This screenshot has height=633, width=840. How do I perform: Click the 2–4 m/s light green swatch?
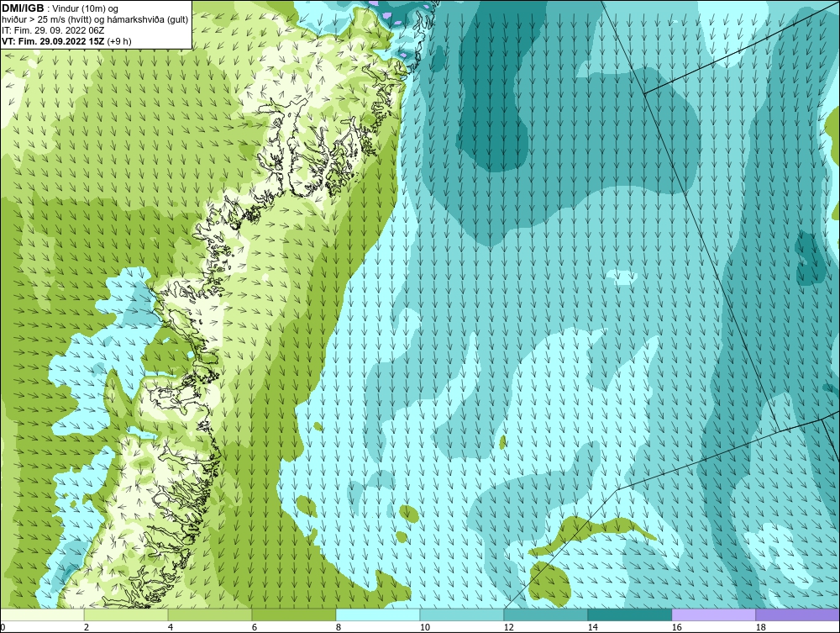point(126,615)
